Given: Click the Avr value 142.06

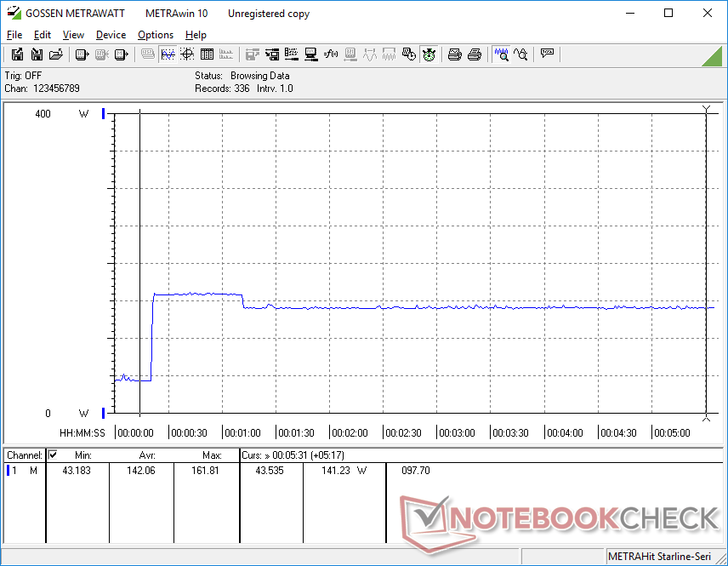Looking at the screenshot, I should 141,471.
